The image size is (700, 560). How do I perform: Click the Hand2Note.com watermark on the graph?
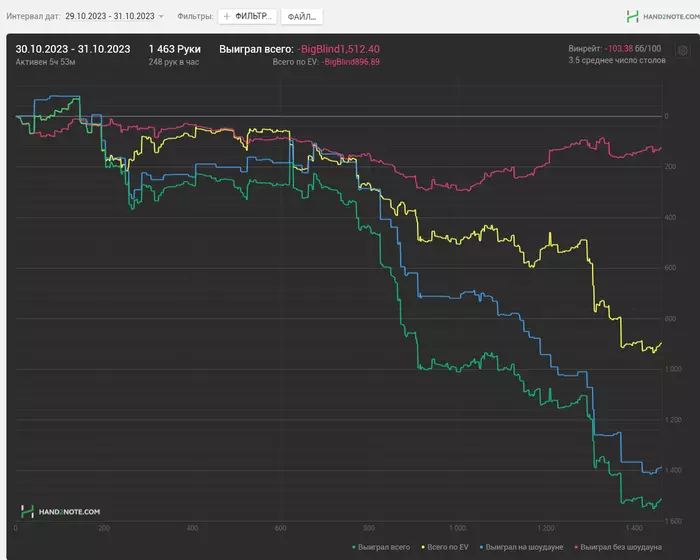tap(61, 511)
